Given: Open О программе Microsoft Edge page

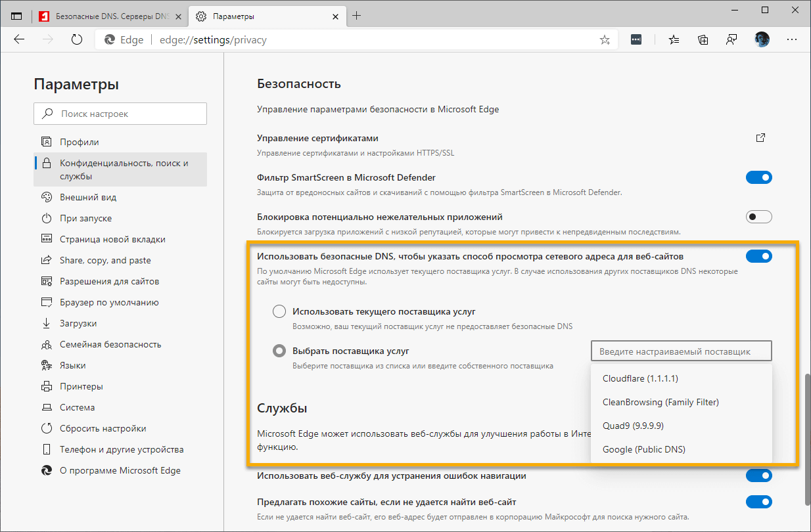Looking at the screenshot, I should (x=120, y=470).
